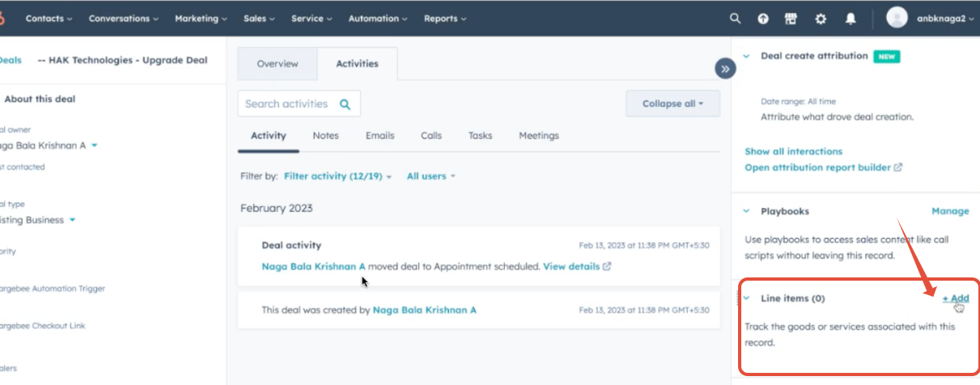Open the notifications bell
980x385 pixels.
coord(851,19)
